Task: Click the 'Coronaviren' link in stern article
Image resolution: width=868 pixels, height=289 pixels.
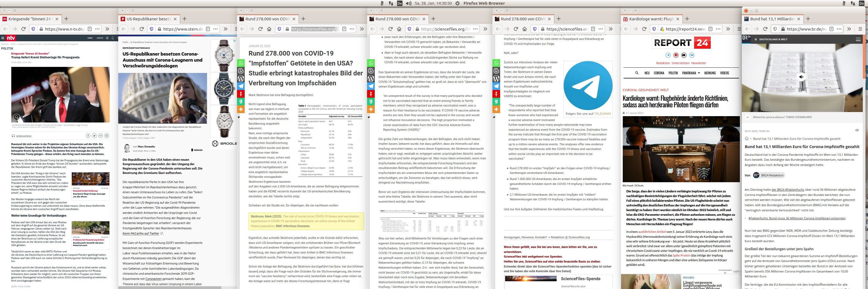Action: [x=153, y=279]
